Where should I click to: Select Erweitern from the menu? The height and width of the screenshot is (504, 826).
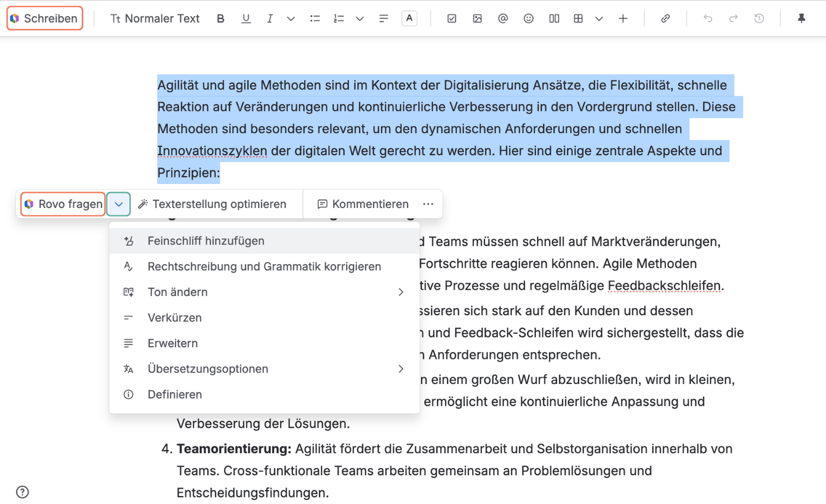(x=264, y=343)
